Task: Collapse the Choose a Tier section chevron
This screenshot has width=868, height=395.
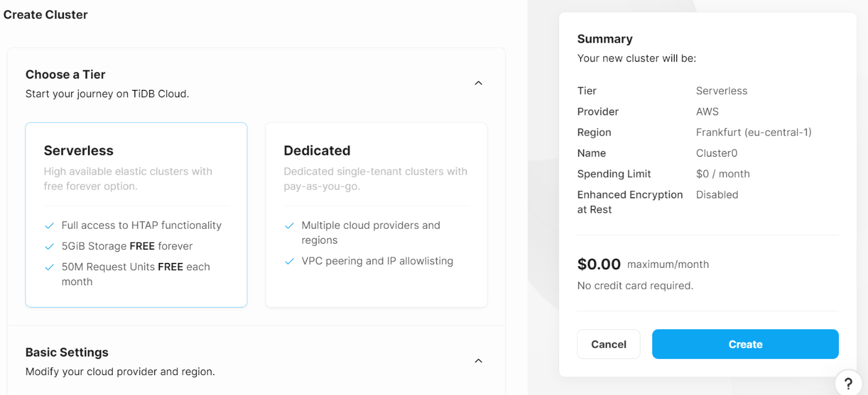Action: pyautogui.click(x=478, y=83)
